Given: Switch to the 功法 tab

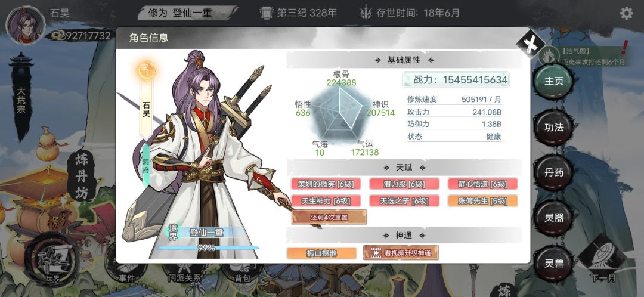Looking at the screenshot, I should 553,128.
